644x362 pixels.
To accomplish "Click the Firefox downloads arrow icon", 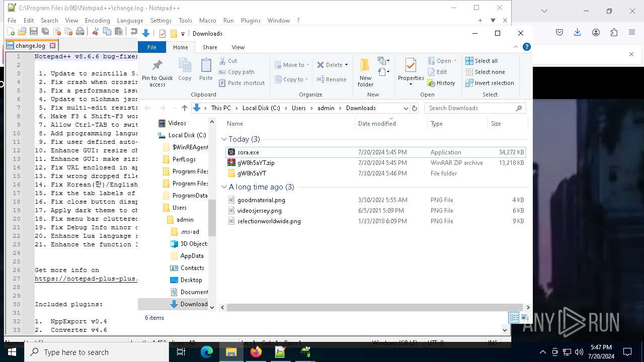I will (x=578, y=32).
